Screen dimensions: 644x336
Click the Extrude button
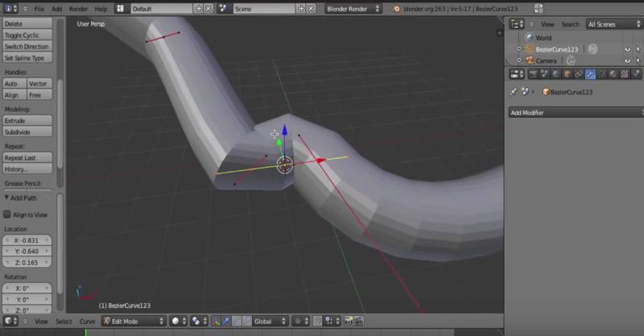27,121
